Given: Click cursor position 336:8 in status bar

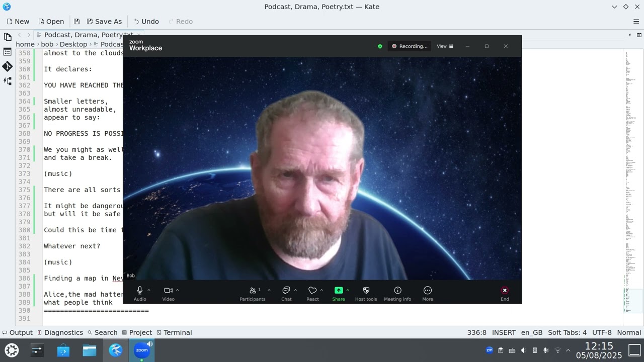Looking at the screenshot, I should click(x=477, y=332).
